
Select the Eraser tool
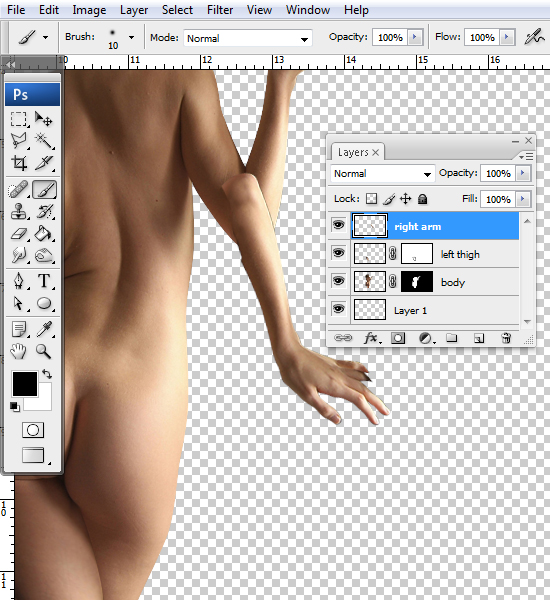[x=18, y=234]
